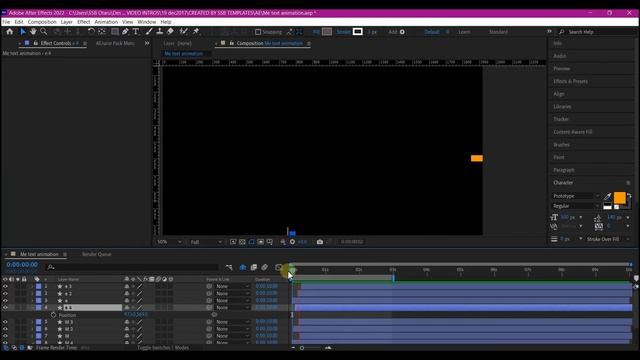
Task: Hide layer e 2 with its eye icon
Action: point(5,293)
